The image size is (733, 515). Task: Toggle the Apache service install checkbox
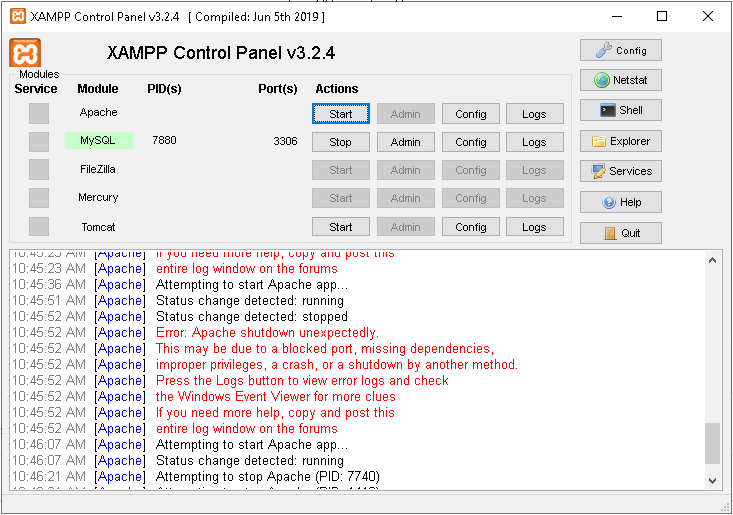39,114
